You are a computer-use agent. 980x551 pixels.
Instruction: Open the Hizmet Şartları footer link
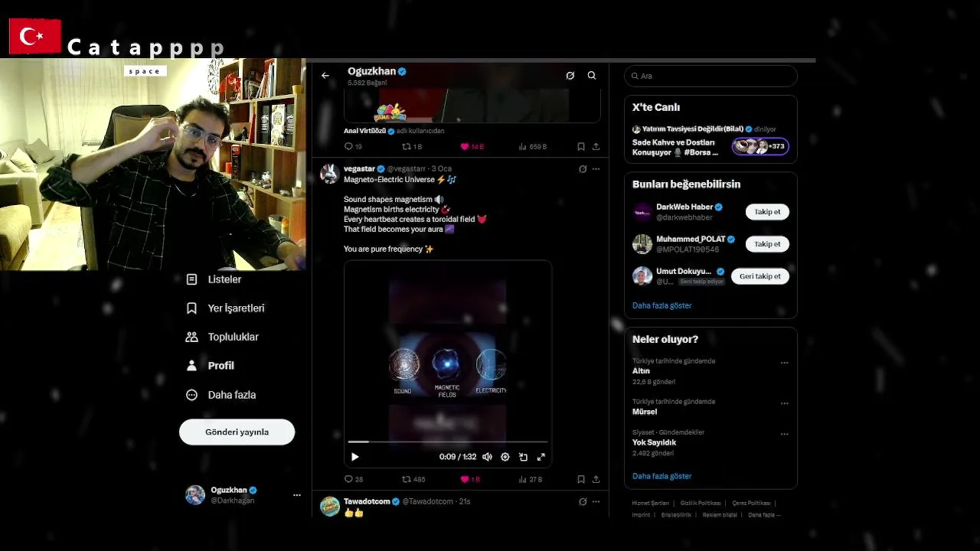(x=651, y=504)
